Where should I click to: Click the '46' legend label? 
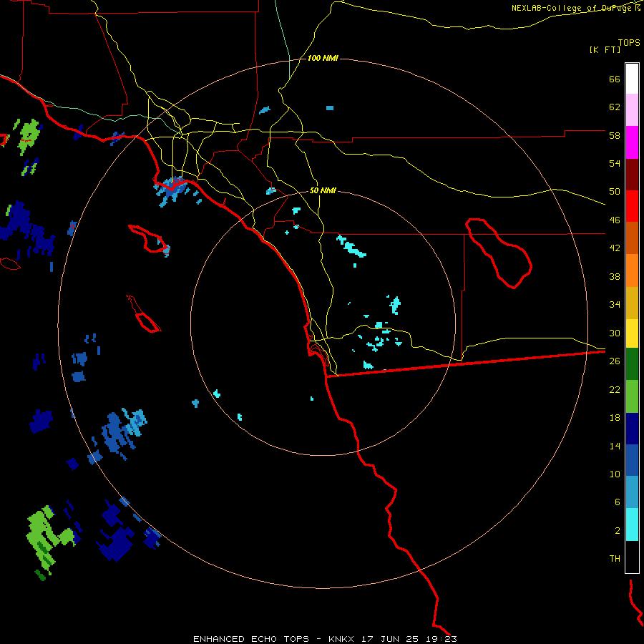coord(615,220)
